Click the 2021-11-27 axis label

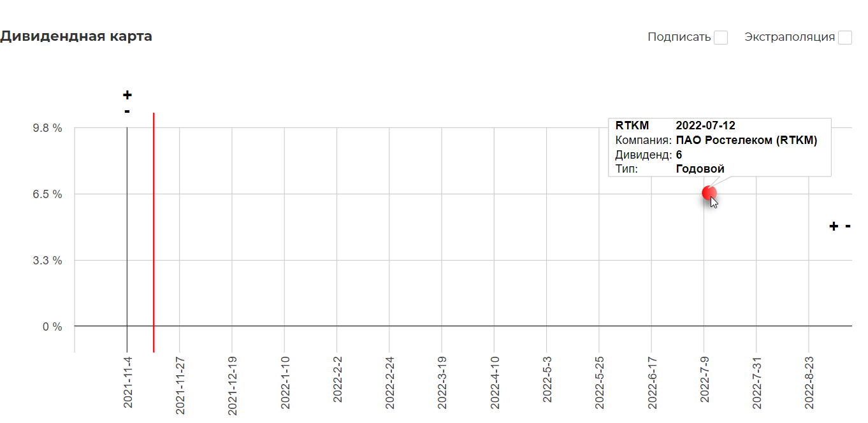(x=180, y=384)
